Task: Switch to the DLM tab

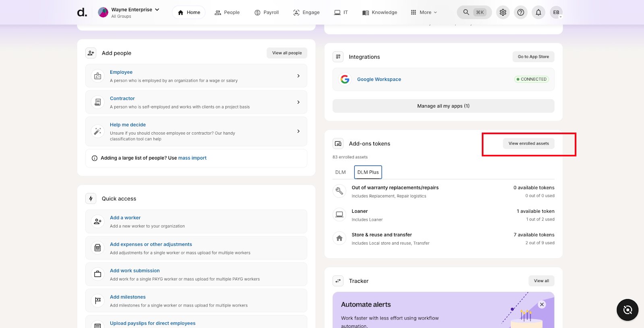Action: coord(341,172)
